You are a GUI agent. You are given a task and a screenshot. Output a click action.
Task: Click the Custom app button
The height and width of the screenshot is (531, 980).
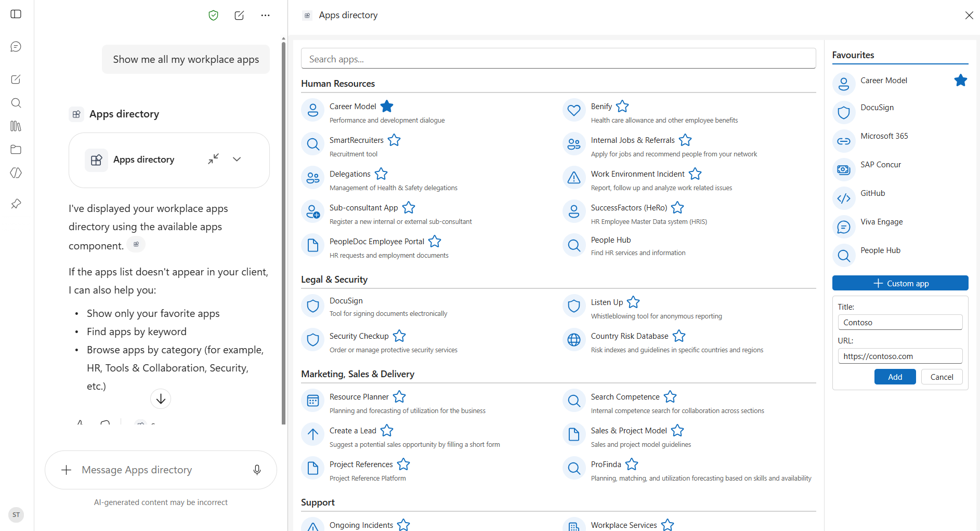click(x=900, y=283)
